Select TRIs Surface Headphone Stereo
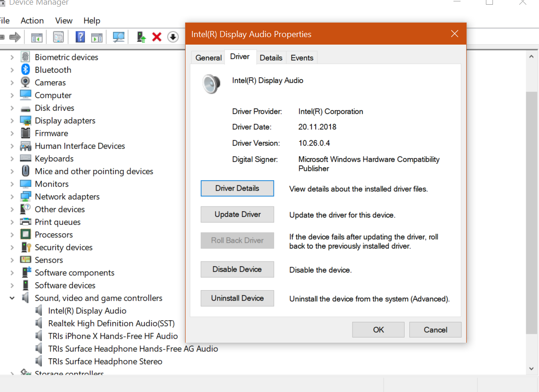The width and height of the screenshot is (539, 392). click(x=105, y=361)
